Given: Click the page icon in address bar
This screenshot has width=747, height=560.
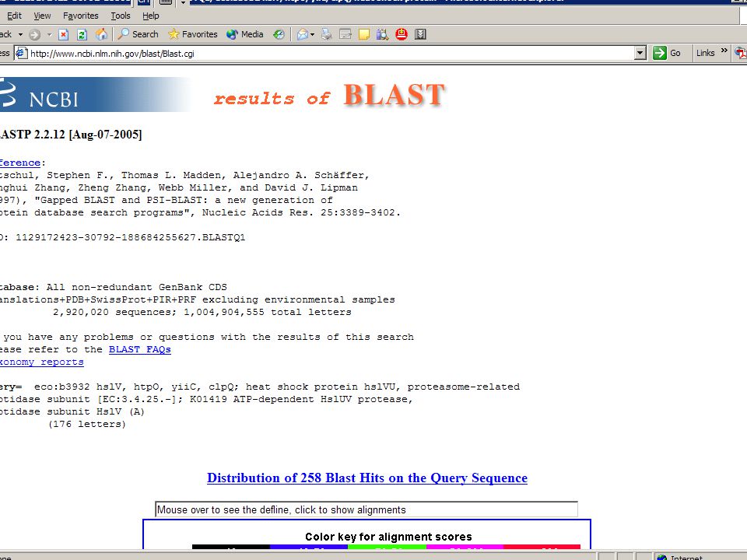Looking at the screenshot, I should (21, 54).
